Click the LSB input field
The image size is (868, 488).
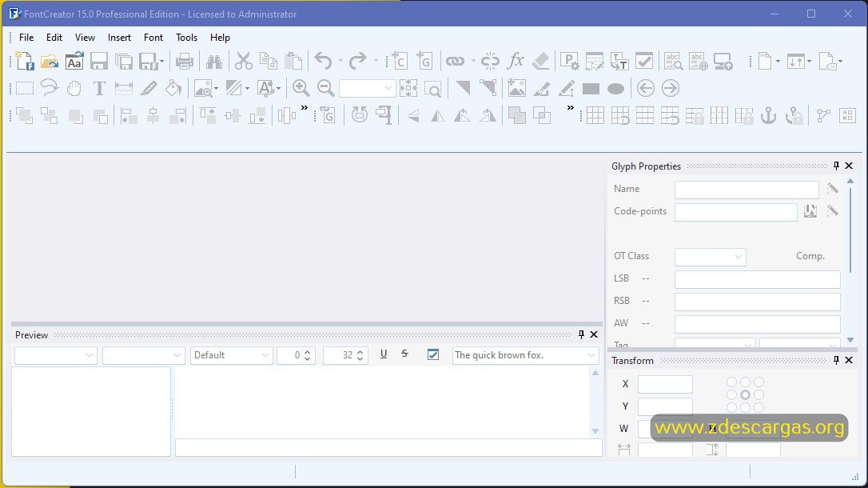(757, 279)
